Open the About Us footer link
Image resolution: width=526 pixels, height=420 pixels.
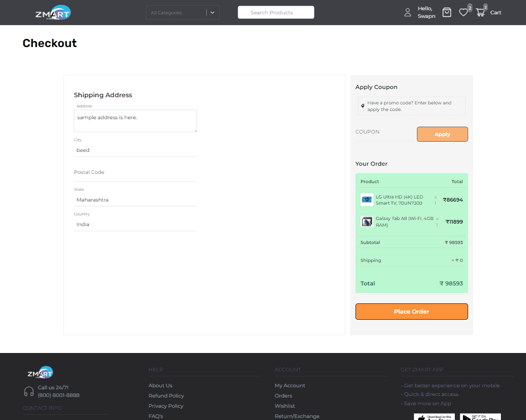(x=160, y=386)
